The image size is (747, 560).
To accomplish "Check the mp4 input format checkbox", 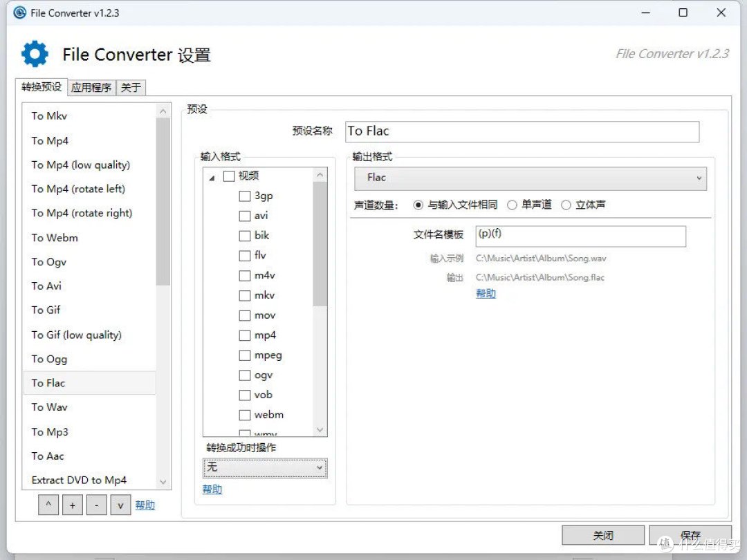I will tap(245, 335).
